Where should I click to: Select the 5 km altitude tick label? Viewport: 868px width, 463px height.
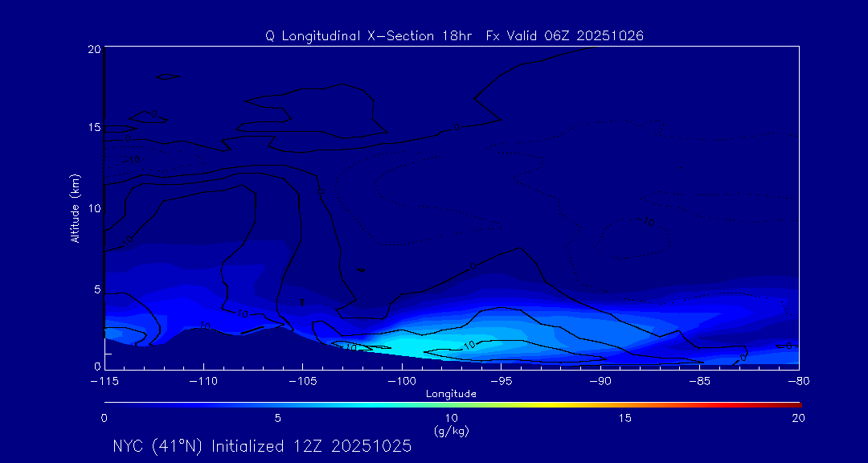[96, 289]
